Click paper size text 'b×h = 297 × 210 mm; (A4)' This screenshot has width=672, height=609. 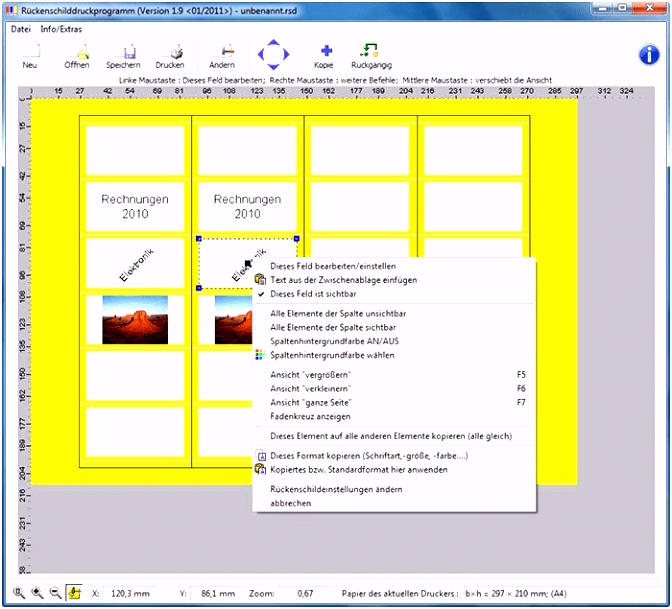coord(516,594)
